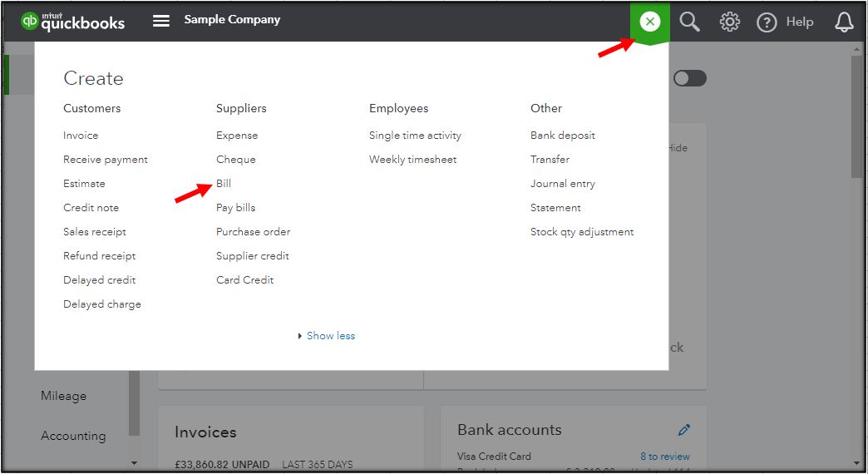This screenshot has width=868, height=474.
Task: Open the notifications bell
Action: 844,22
